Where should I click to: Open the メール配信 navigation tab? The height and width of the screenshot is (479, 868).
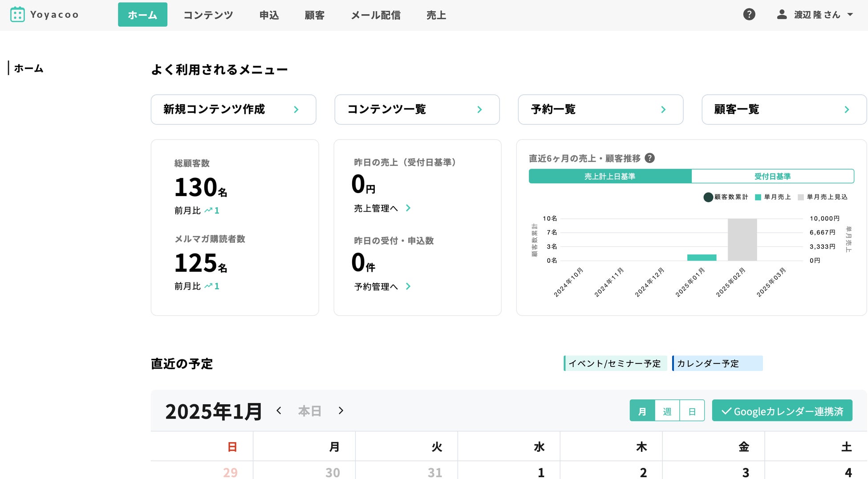point(375,15)
